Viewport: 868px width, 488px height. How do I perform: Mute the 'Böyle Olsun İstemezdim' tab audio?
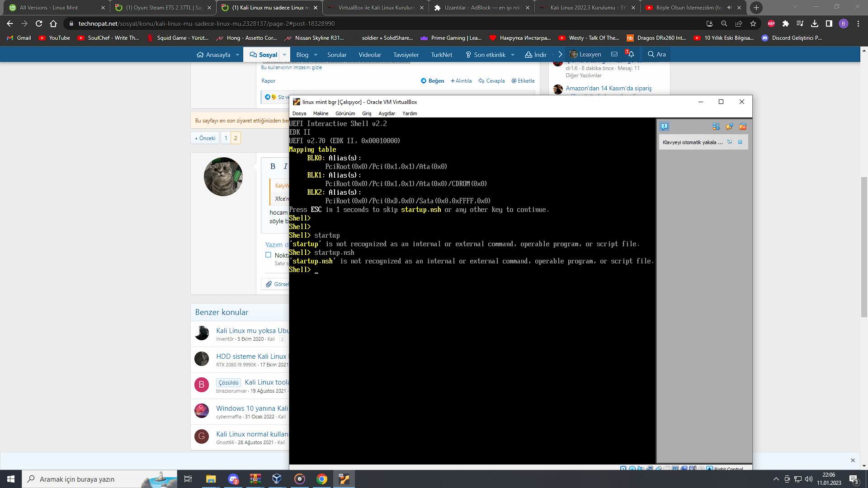pos(729,8)
